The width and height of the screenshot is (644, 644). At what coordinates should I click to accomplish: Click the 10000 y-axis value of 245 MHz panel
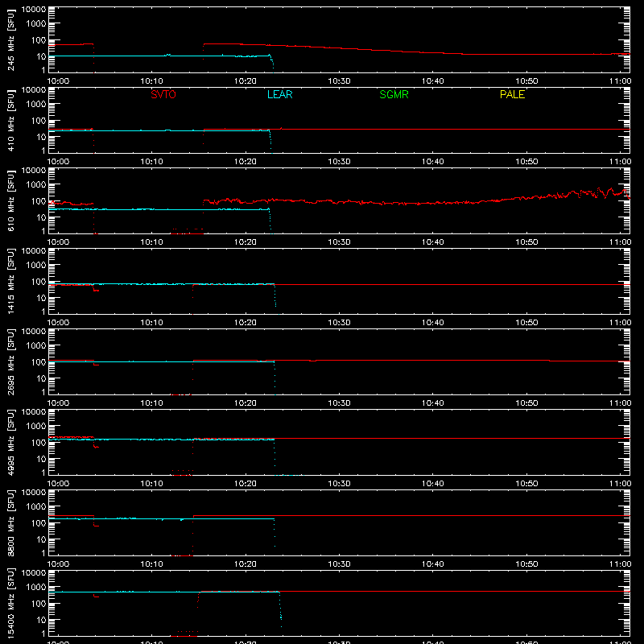pyautogui.click(x=34, y=10)
